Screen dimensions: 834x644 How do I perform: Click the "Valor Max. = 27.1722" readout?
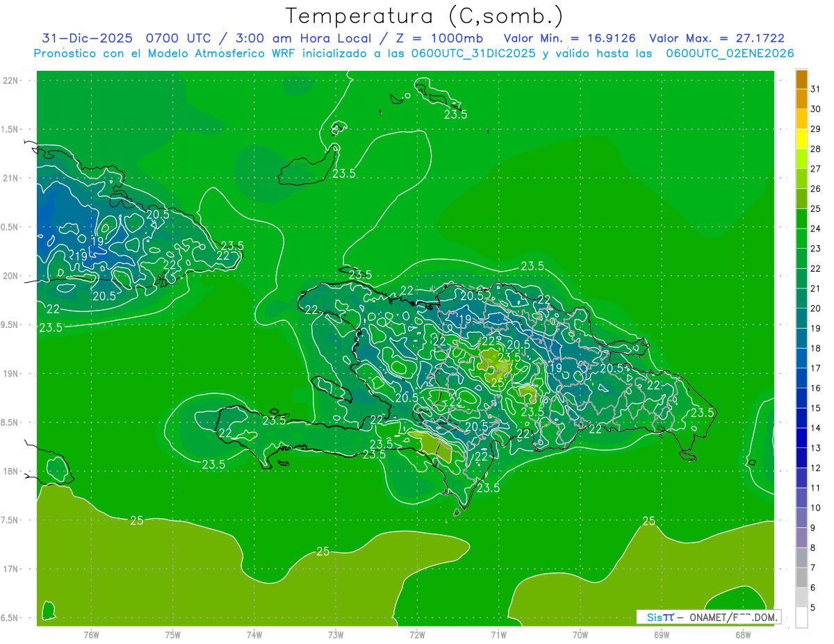click(x=717, y=38)
